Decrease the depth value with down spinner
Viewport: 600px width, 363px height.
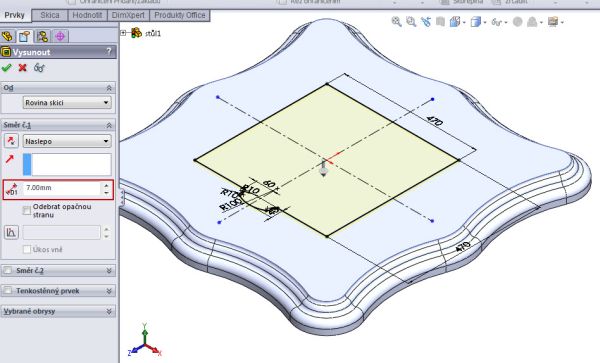[106, 192]
